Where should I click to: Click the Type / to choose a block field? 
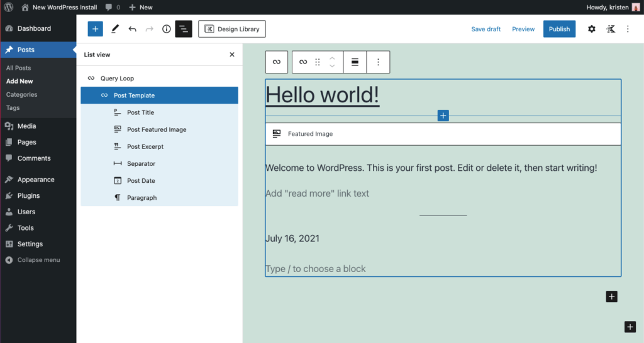[316, 269]
